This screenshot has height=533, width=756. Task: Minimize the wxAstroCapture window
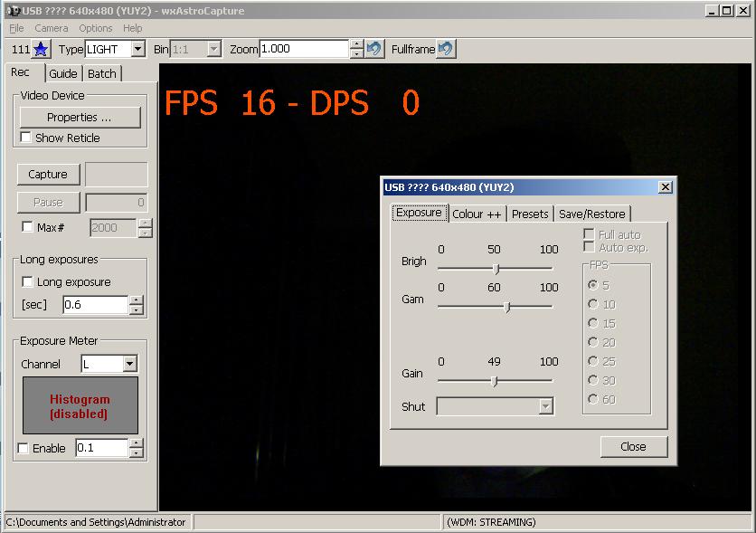tap(712, 11)
